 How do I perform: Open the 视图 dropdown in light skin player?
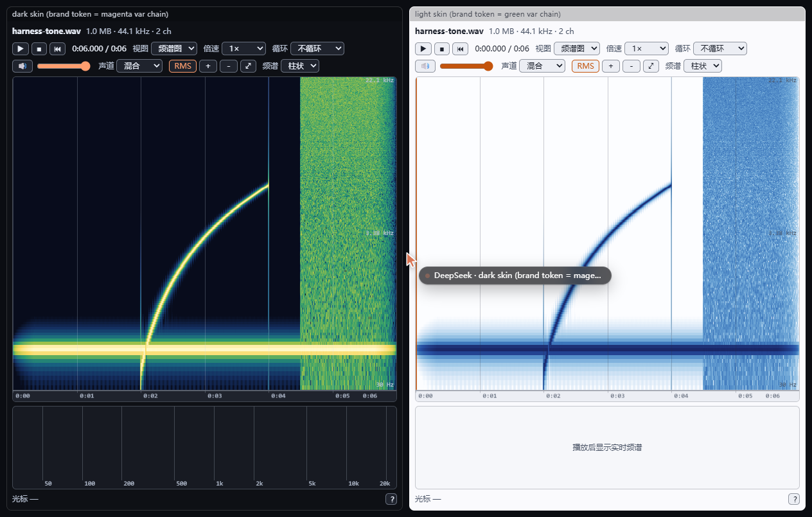pyautogui.click(x=577, y=48)
